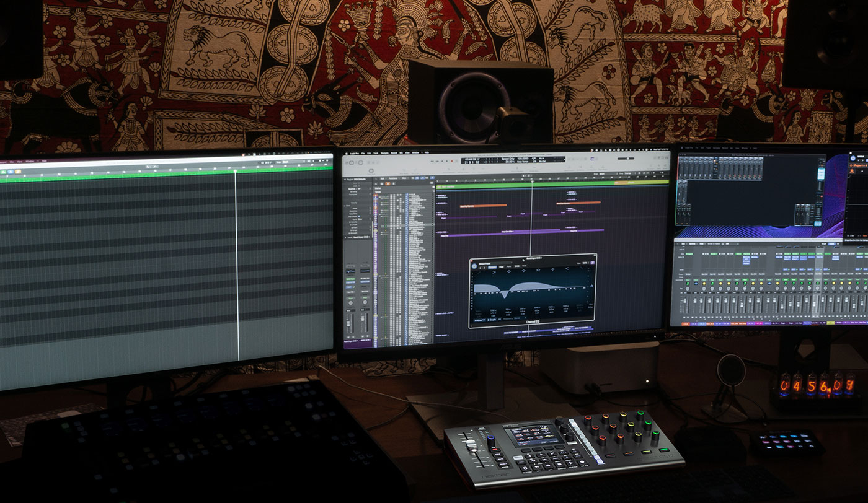The width and height of the screenshot is (868, 503).
Task: Open the Tracks area Functions menu
Action: coord(393,178)
